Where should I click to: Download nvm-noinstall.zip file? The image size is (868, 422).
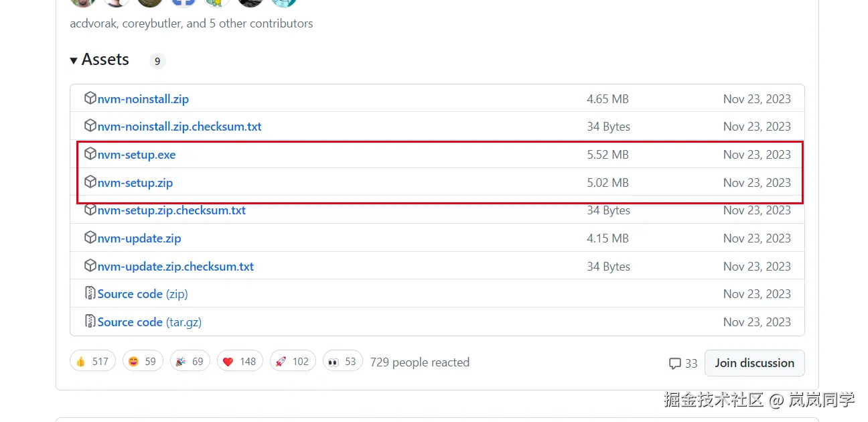point(143,99)
